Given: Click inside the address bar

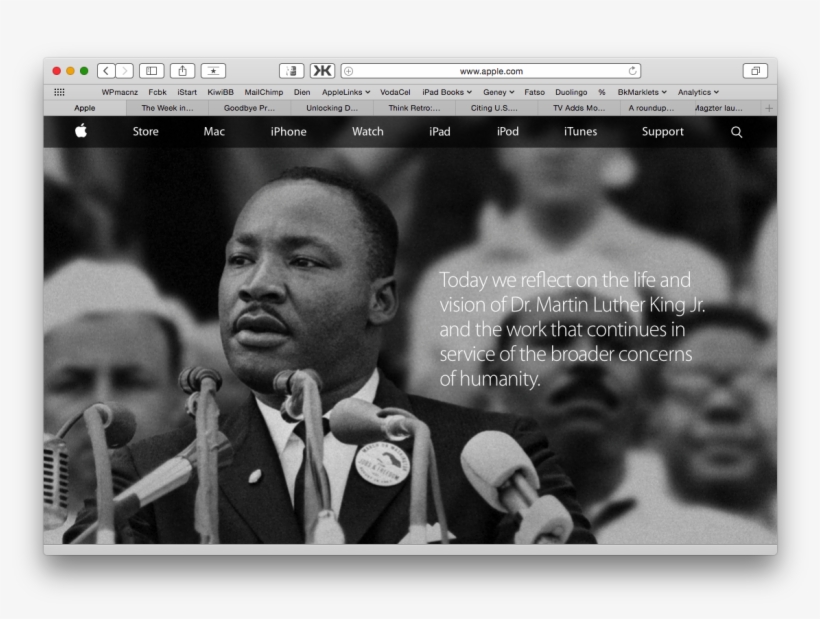Looking at the screenshot, I should point(490,70).
